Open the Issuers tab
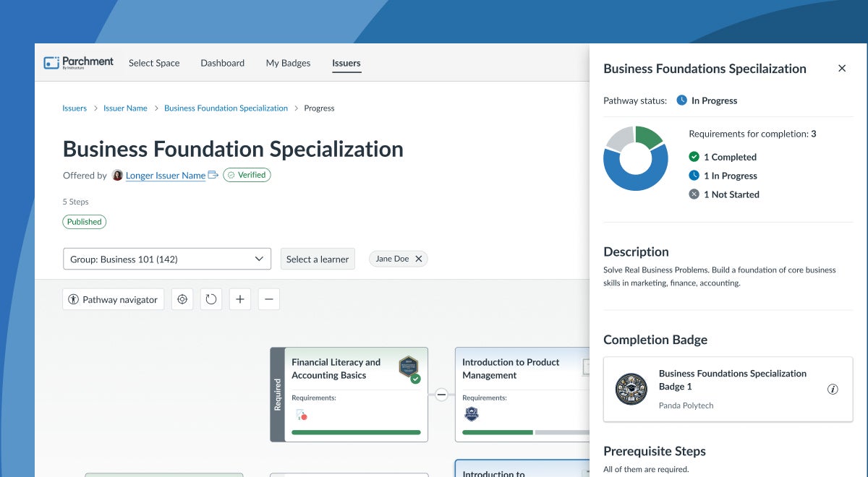The image size is (868, 477). tap(346, 63)
